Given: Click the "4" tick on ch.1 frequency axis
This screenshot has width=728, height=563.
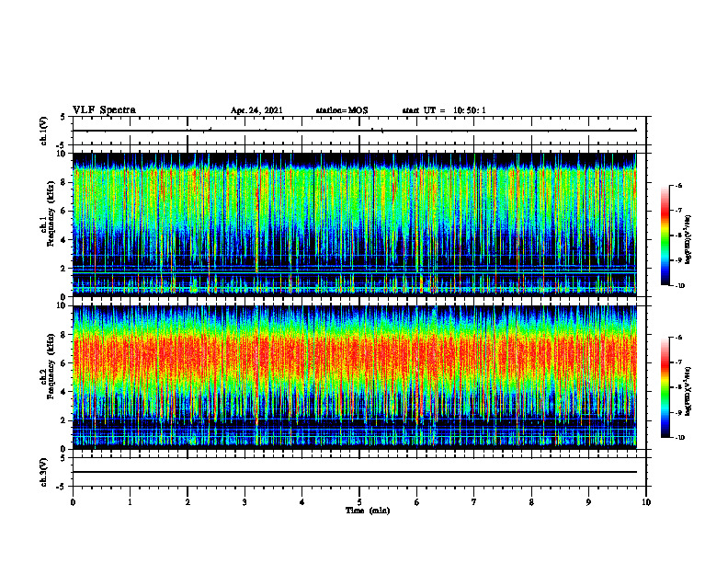Looking at the screenshot, I should point(64,240).
